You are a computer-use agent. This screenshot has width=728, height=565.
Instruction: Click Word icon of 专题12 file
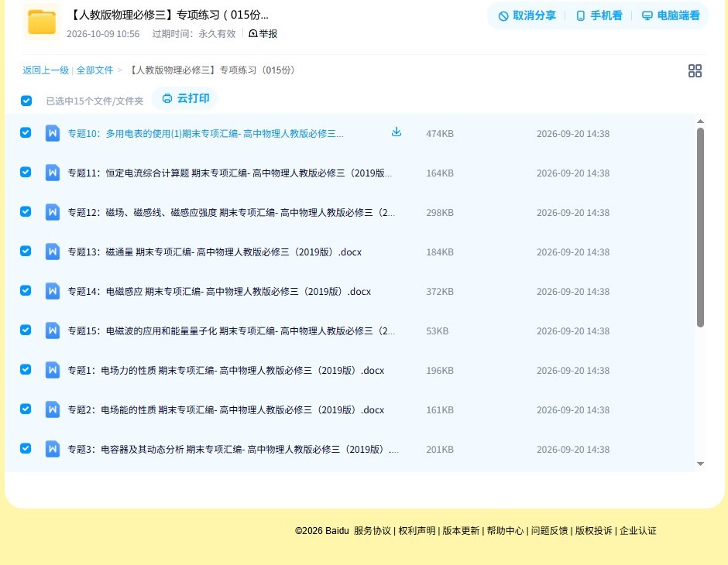coord(53,212)
